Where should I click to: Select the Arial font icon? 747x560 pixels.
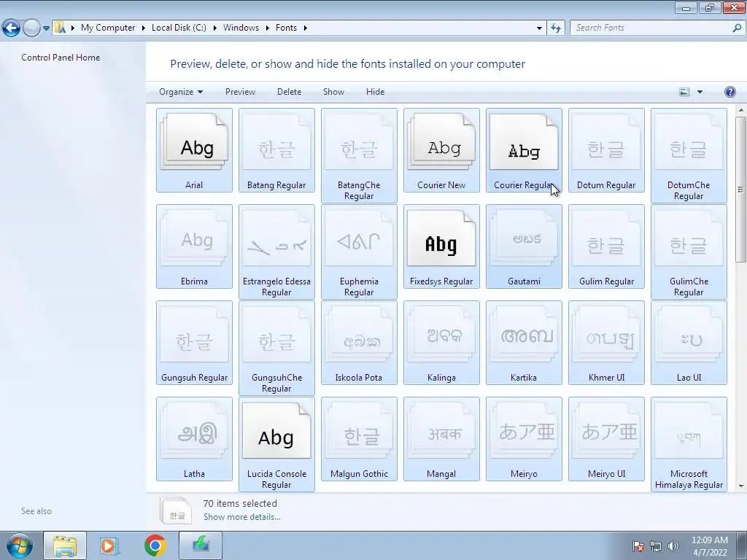[x=194, y=150]
